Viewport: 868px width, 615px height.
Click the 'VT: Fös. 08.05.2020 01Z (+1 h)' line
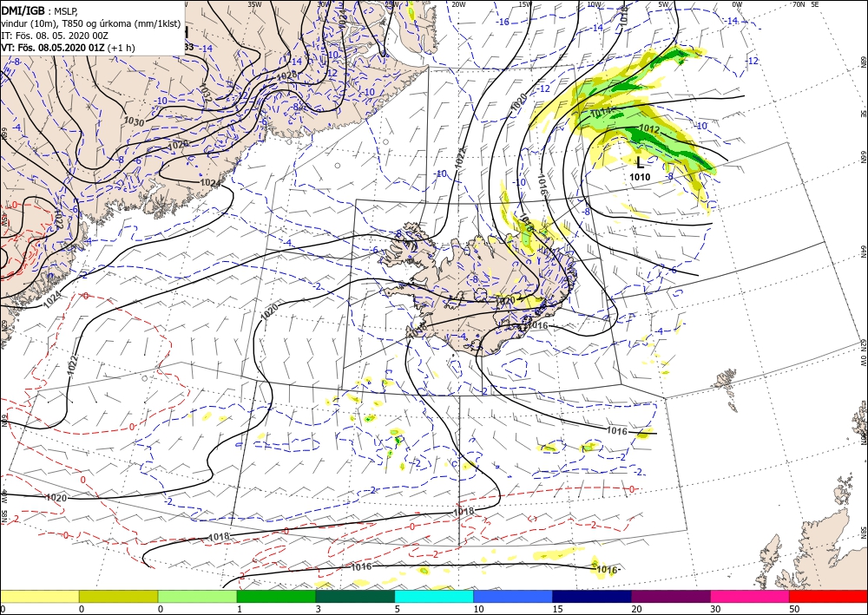[68, 48]
